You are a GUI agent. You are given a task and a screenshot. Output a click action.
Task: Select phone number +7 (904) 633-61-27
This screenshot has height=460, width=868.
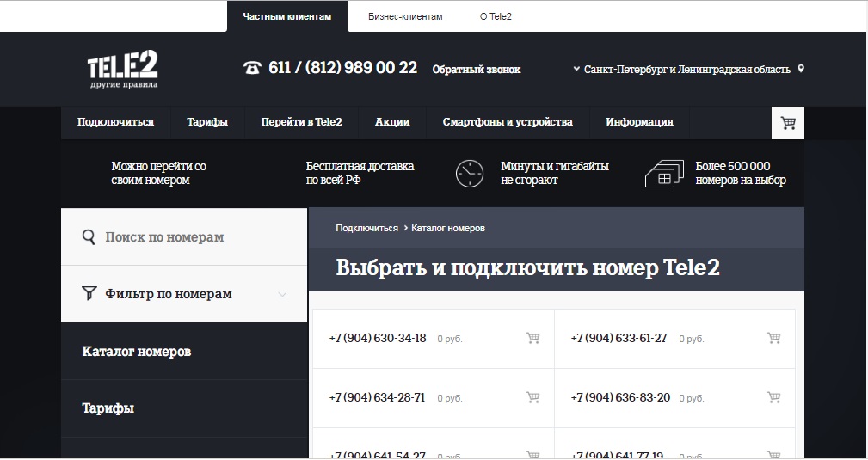tap(619, 338)
